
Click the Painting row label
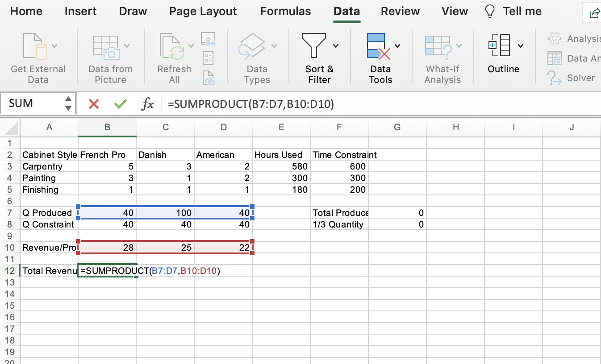click(49, 178)
